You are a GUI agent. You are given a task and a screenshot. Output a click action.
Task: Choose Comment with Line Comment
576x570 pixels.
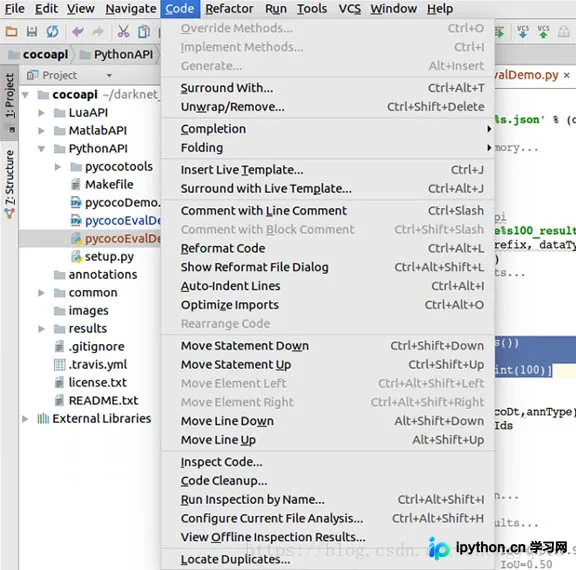pyautogui.click(x=327, y=211)
